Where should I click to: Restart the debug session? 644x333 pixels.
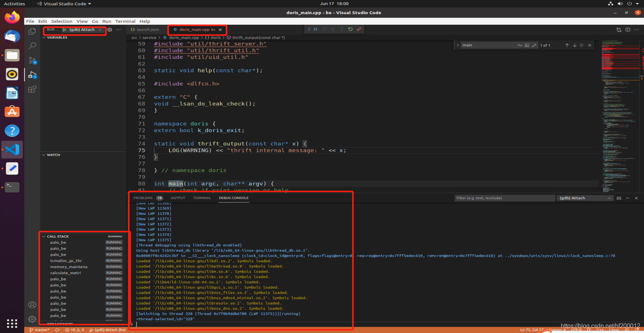350,29
